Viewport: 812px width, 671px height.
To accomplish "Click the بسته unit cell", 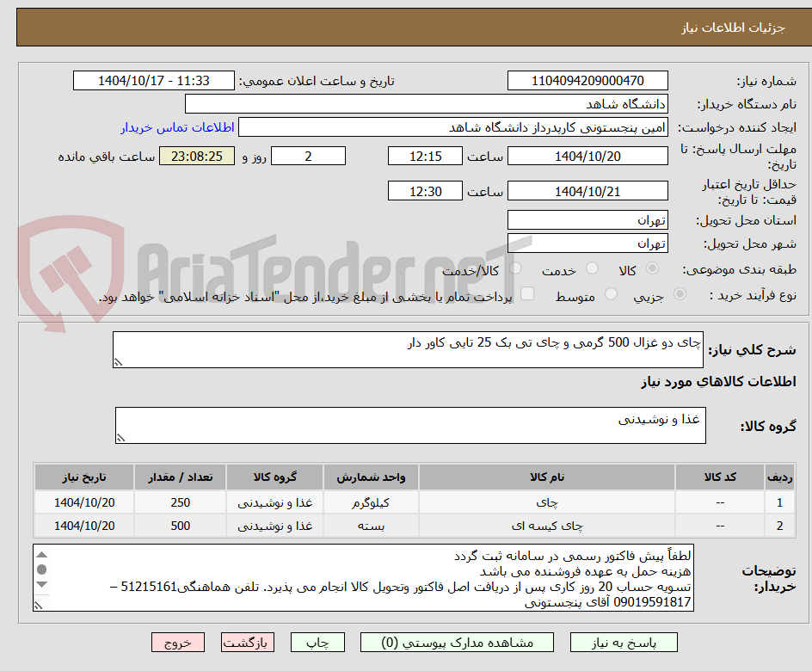I will (x=371, y=526).
